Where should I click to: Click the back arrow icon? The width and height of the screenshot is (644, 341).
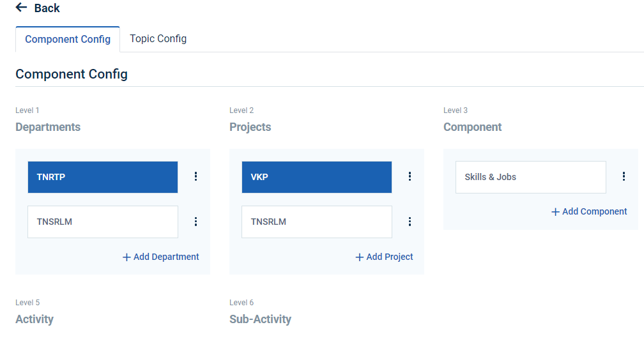[22, 8]
